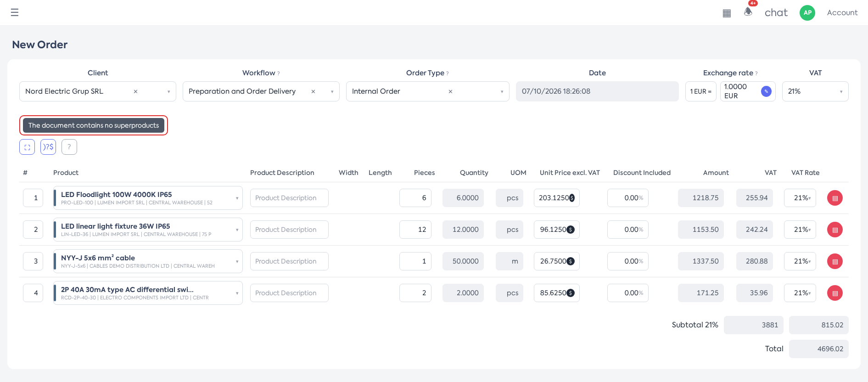Open the notifications bell
This screenshot has height=382, width=868.
point(748,12)
